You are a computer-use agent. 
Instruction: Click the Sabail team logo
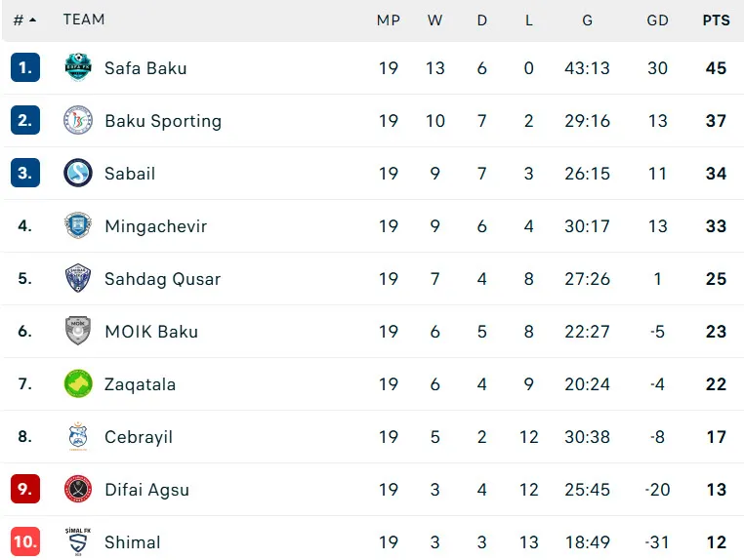point(78,173)
